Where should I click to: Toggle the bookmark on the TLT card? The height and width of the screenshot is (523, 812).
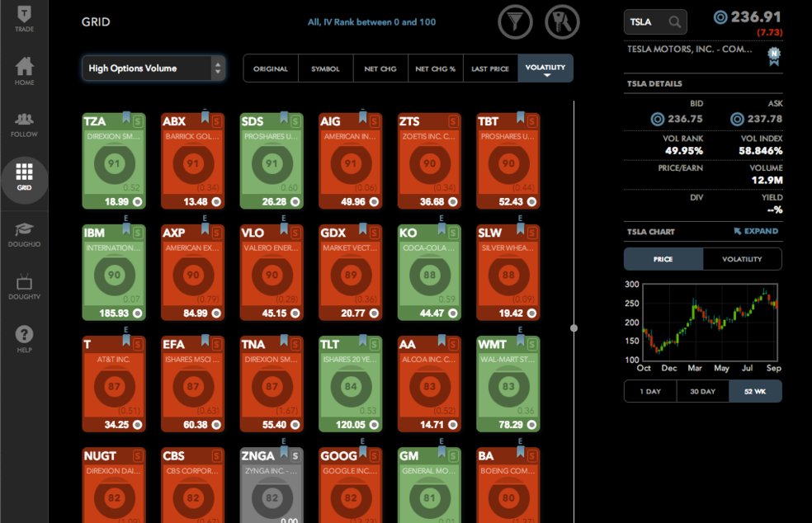(x=362, y=340)
